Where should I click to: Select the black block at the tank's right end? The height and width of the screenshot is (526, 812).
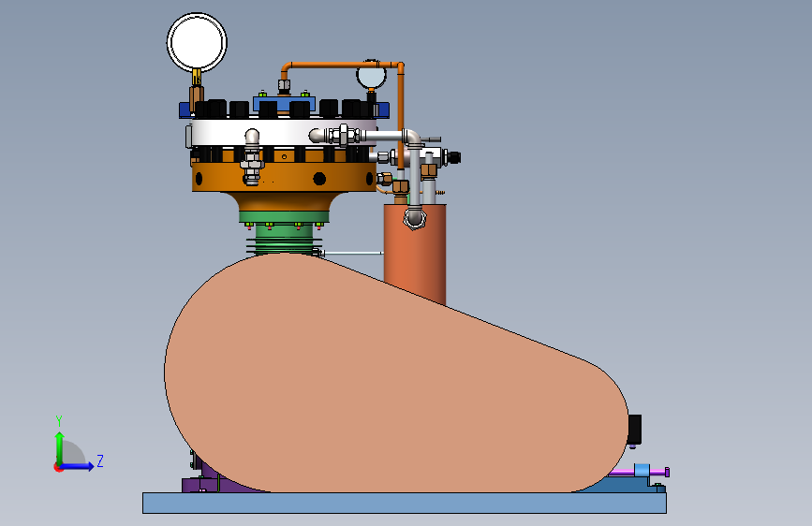pos(635,430)
